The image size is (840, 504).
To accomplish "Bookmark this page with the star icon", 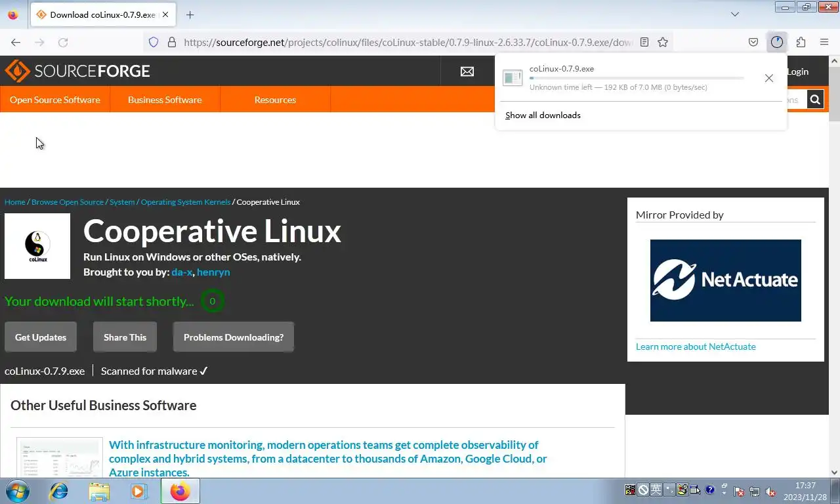I will 663,42.
